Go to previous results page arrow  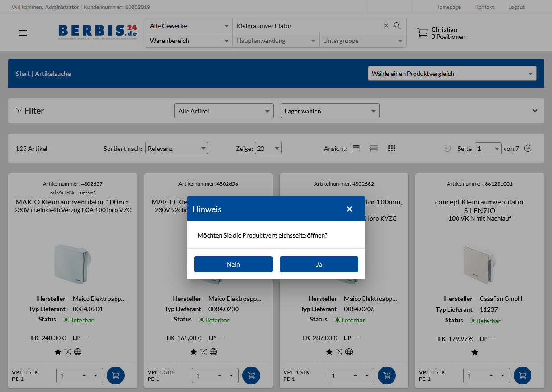[x=447, y=148]
